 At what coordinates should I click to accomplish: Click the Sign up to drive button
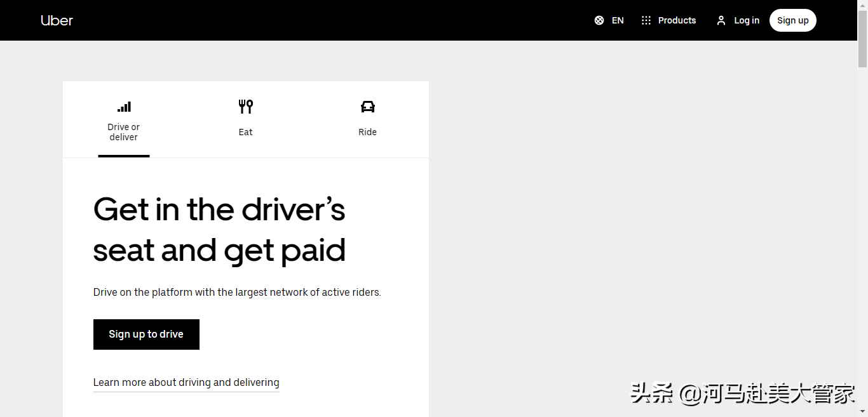click(x=146, y=334)
